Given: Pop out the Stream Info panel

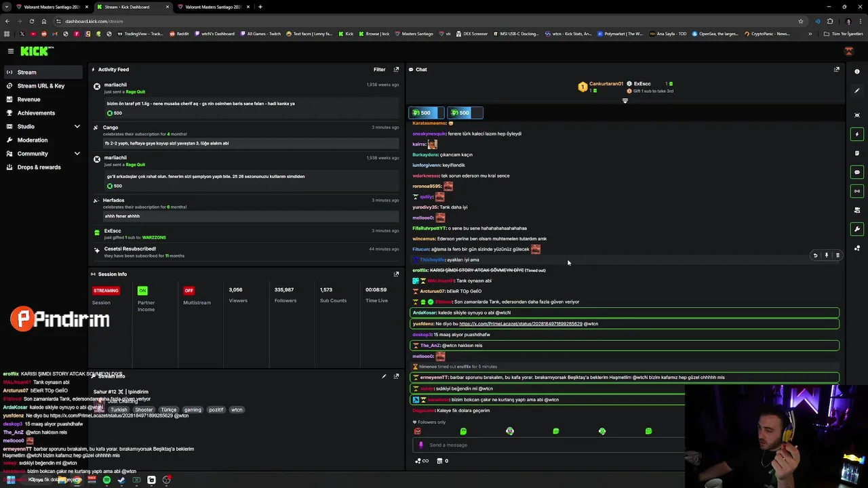Looking at the screenshot, I should pos(396,376).
